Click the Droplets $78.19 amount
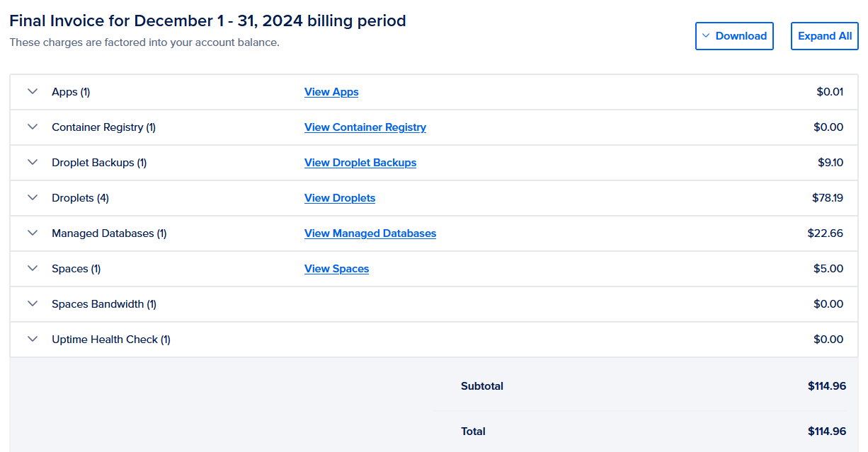868x452 pixels. pos(827,198)
